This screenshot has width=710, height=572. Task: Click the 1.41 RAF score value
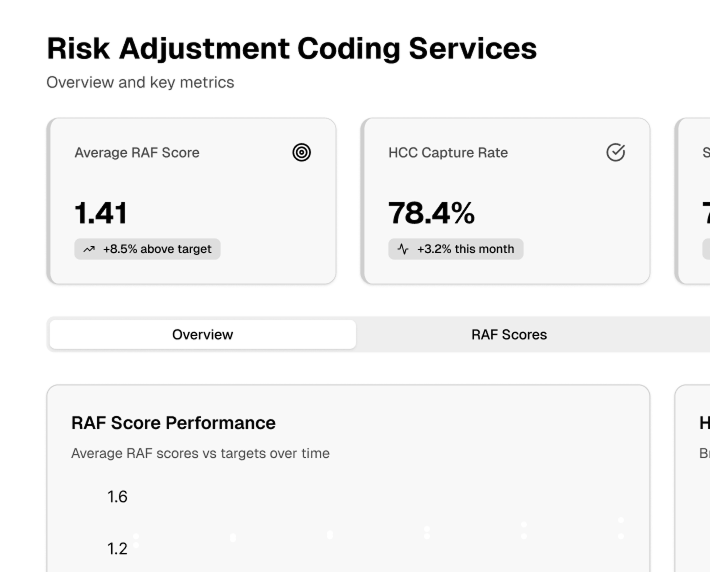[101, 213]
